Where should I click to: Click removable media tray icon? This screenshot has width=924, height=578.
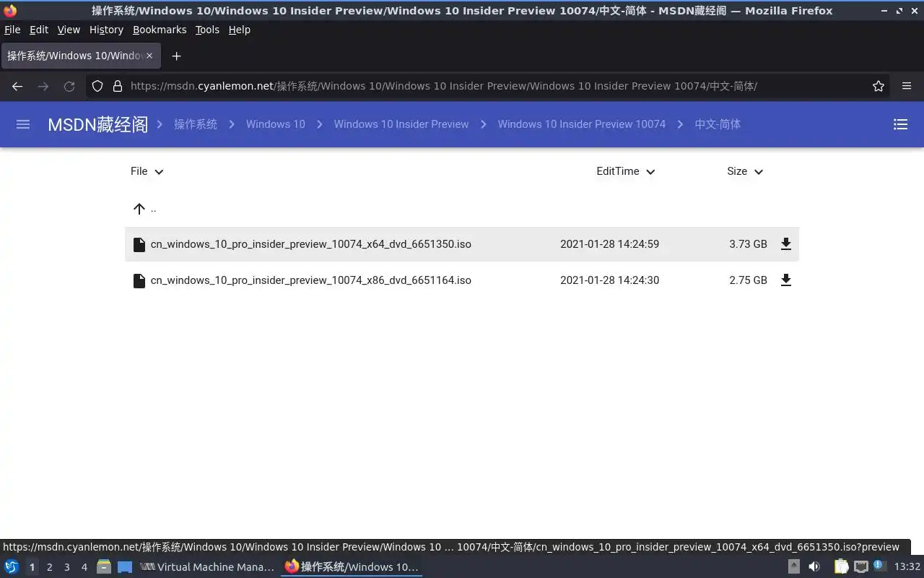click(793, 567)
